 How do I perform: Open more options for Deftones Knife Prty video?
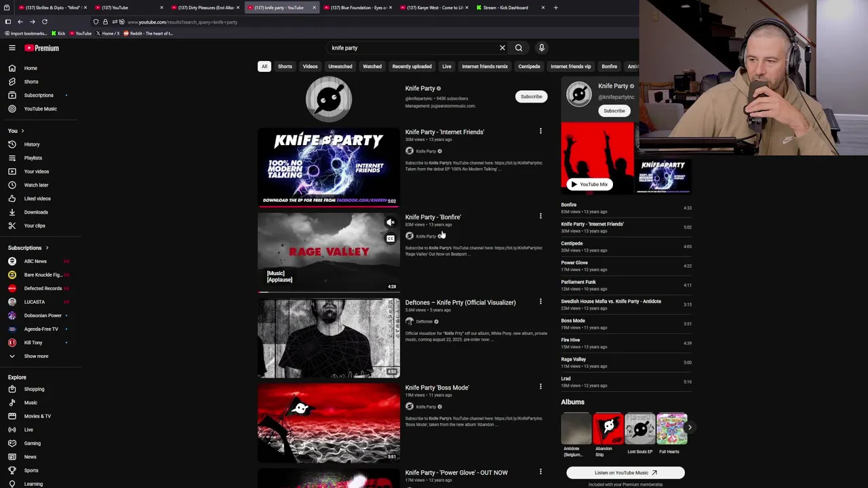(540, 302)
